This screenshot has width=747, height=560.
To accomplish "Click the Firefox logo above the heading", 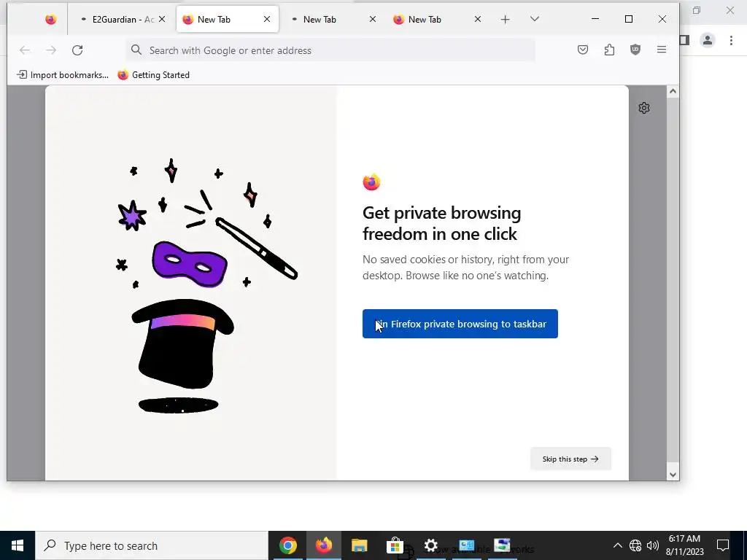I will coord(371,182).
